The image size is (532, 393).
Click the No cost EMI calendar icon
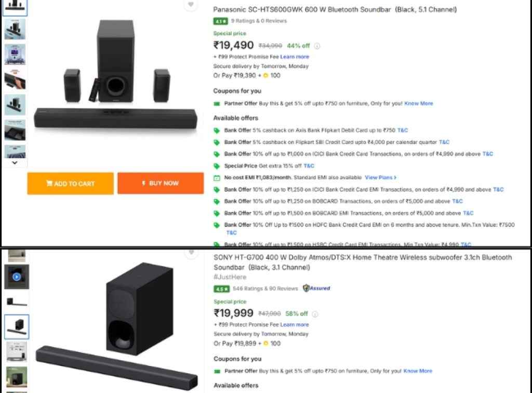[x=216, y=177]
